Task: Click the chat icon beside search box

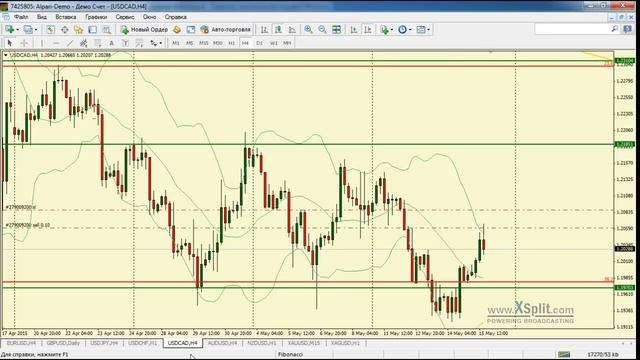Action: [x=628, y=29]
